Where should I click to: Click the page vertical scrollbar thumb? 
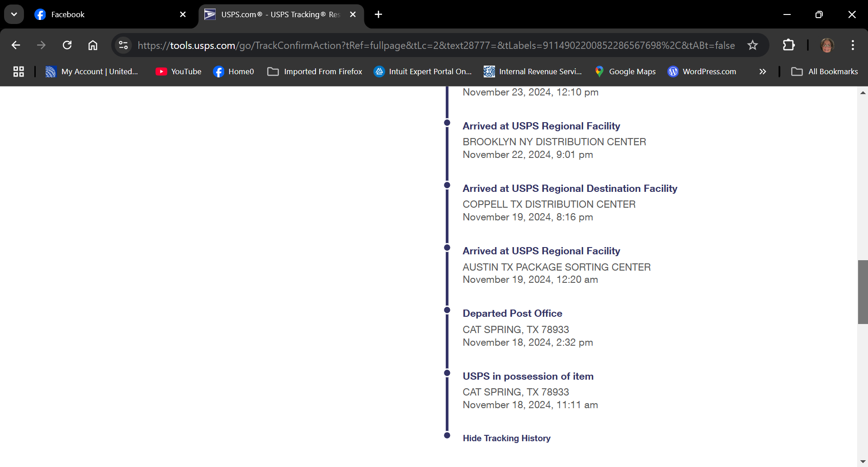(x=863, y=292)
